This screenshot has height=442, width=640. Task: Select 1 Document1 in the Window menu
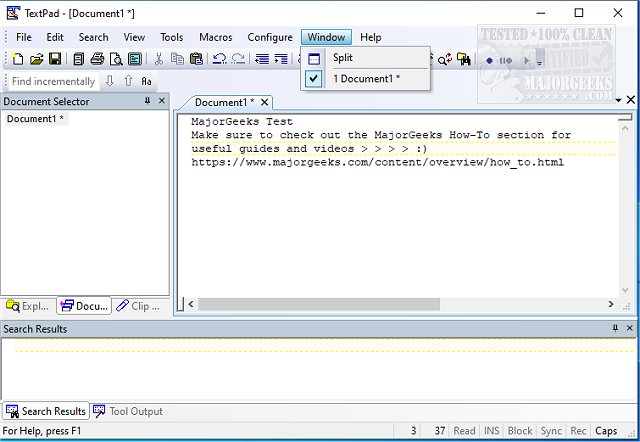(366, 79)
